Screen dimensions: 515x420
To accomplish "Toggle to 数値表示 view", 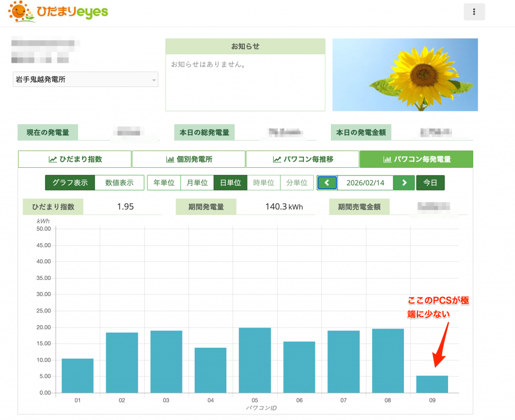I will (119, 183).
